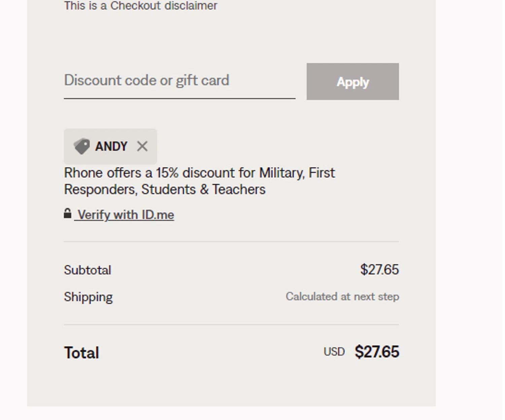Click the divider line above Total
Viewport: 505px width, 420px height.
pos(231,325)
